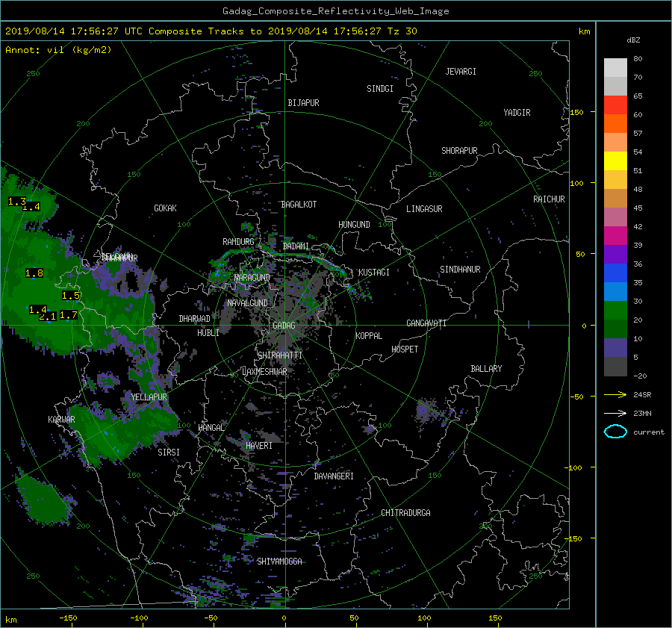Click the 1.3 VIL storm annotation
Viewport: 672px width, 628px height.
pyautogui.click(x=16, y=201)
